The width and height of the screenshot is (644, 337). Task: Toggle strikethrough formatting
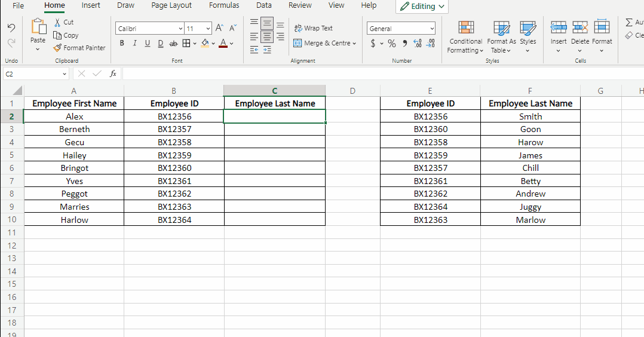pyautogui.click(x=174, y=43)
